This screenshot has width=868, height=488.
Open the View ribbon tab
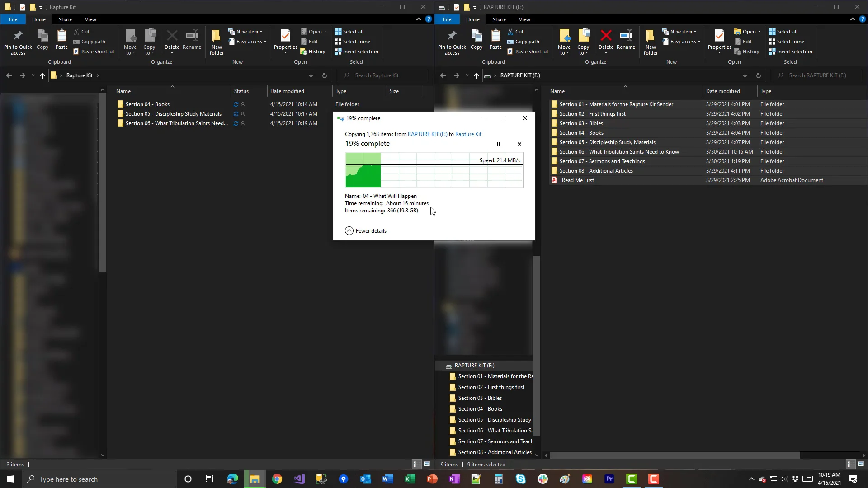pos(90,19)
